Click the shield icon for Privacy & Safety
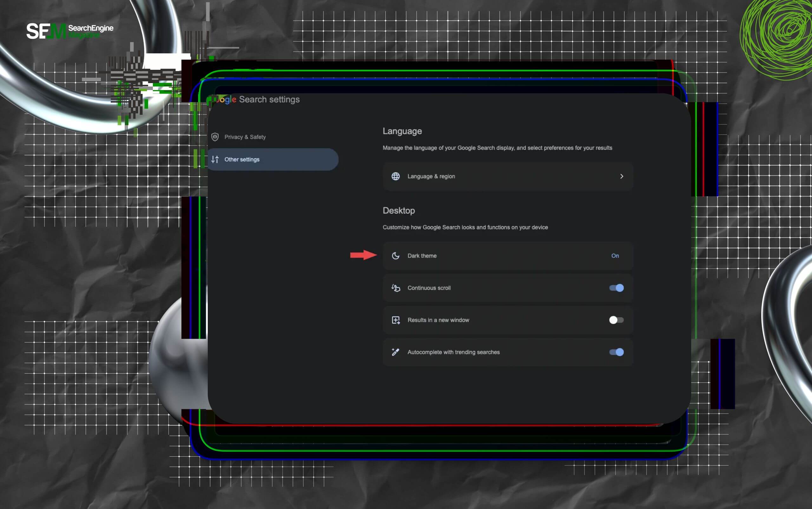This screenshot has width=812, height=509. tap(215, 137)
